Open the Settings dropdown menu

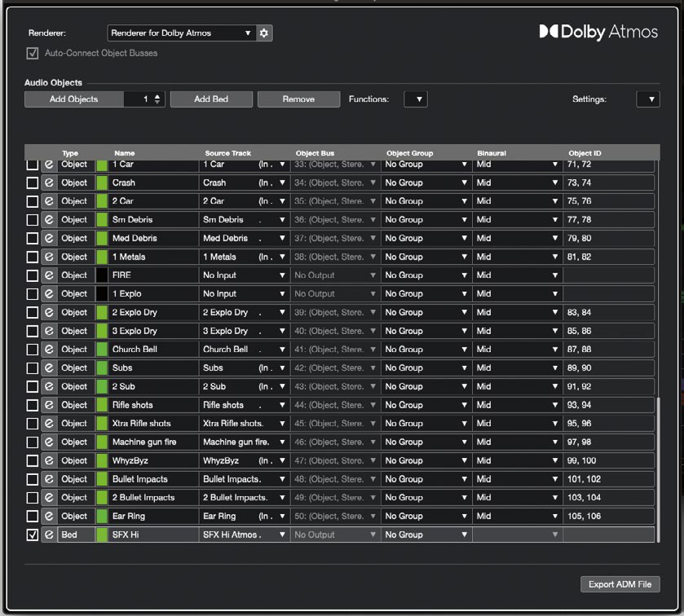coord(648,99)
